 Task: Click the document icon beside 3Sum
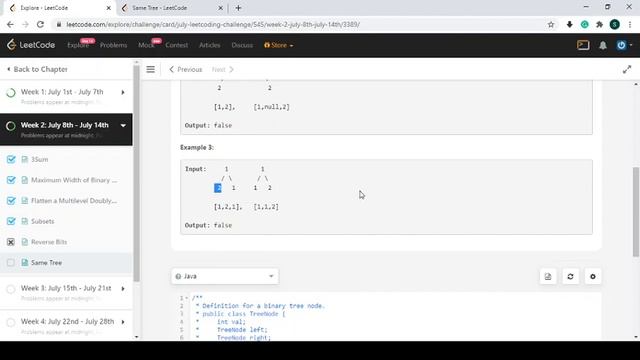click(24, 159)
